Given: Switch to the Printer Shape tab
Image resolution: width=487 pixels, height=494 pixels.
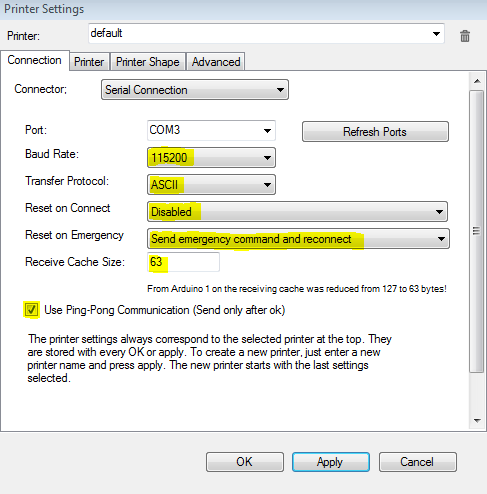Looking at the screenshot, I should pos(148,62).
